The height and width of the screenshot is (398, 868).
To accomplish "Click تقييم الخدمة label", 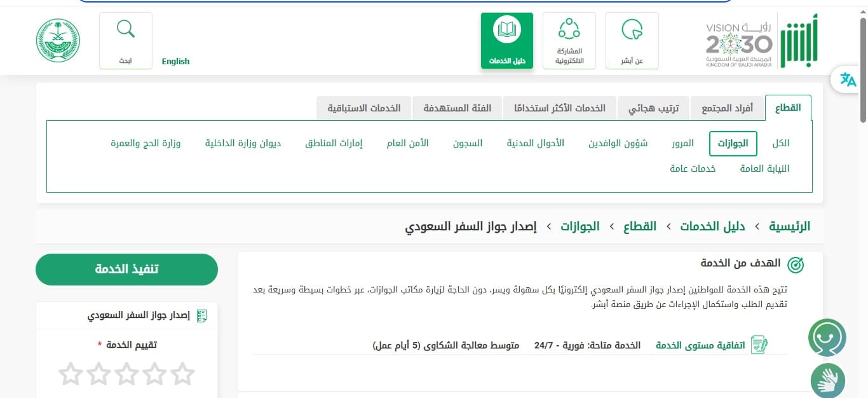I will point(130,345).
